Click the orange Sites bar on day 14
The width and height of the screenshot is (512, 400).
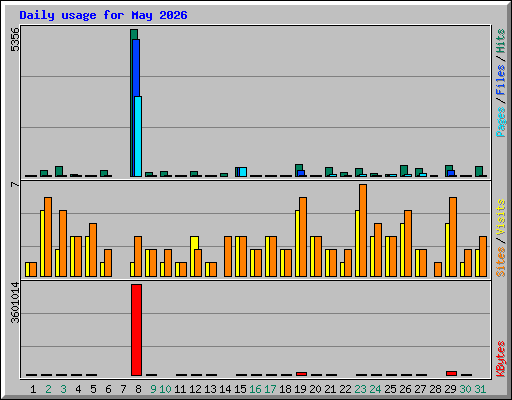[228, 256]
